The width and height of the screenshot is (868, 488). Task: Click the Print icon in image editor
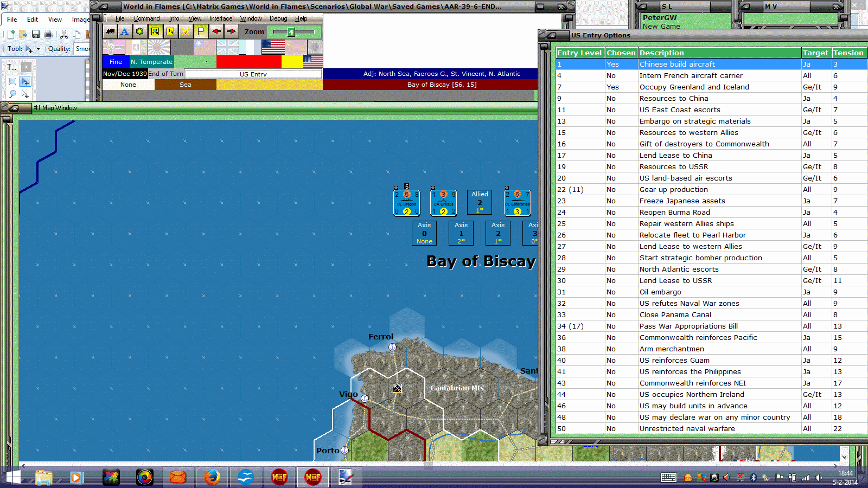coord(48,34)
